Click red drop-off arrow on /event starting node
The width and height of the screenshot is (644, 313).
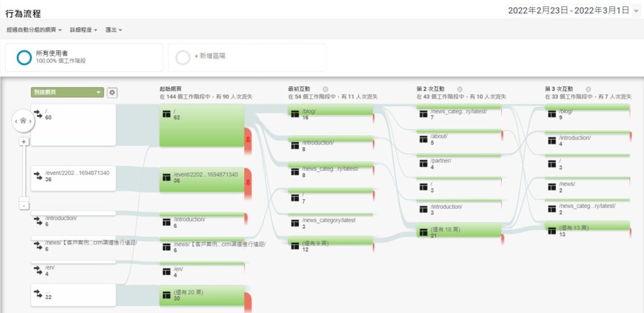(x=248, y=182)
